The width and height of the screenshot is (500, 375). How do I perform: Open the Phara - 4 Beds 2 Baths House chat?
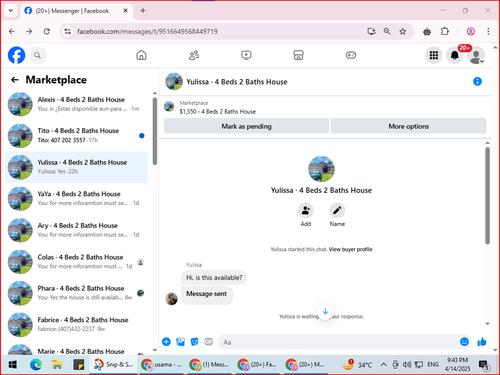(x=76, y=293)
